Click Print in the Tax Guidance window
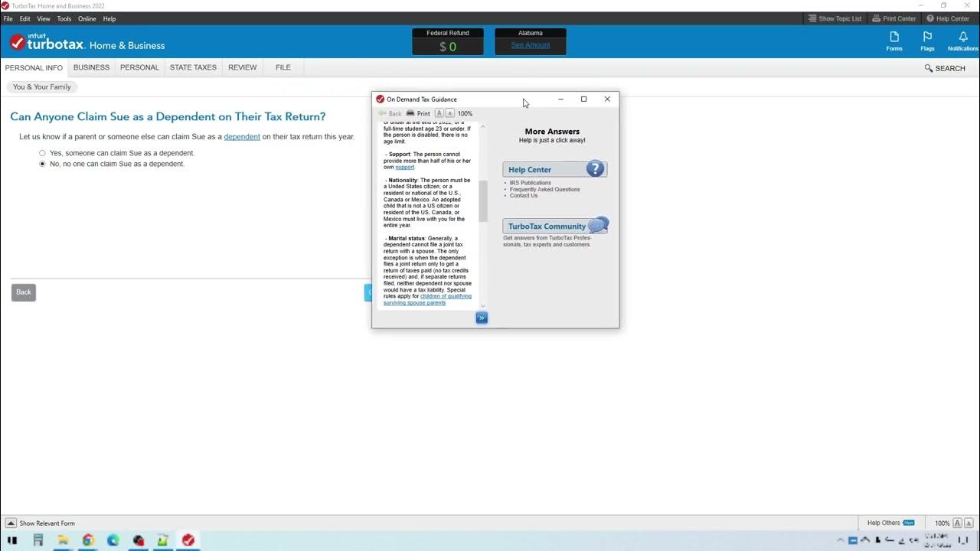Screen dimensions: 980x551 [418, 113]
